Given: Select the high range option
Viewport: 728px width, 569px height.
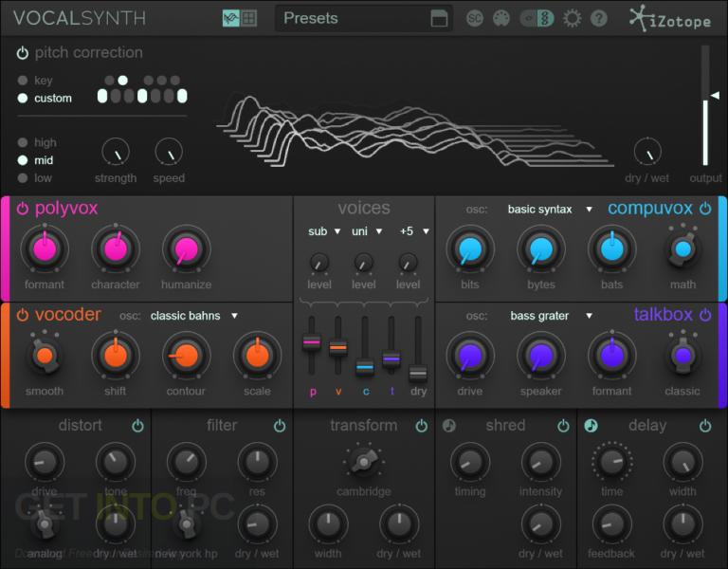Looking at the screenshot, I should [x=23, y=142].
